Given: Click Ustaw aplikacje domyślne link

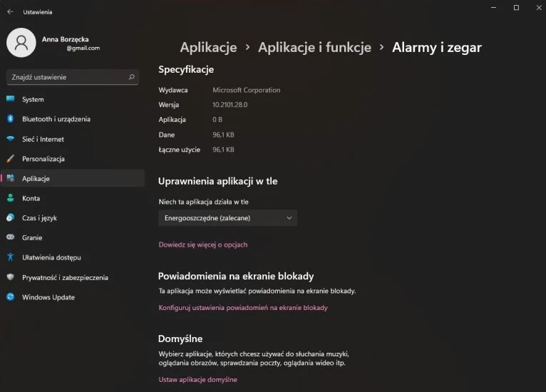Looking at the screenshot, I should pyautogui.click(x=197, y=379).
